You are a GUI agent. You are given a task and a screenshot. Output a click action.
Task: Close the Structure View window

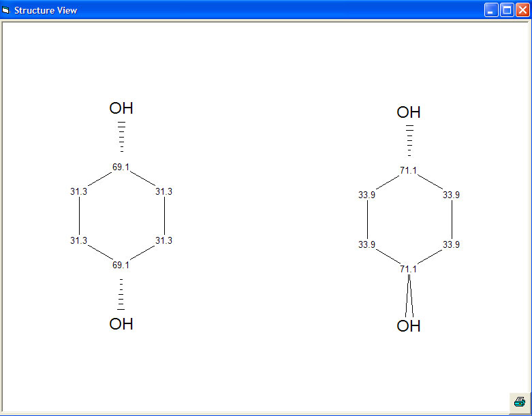coord(522,10)
